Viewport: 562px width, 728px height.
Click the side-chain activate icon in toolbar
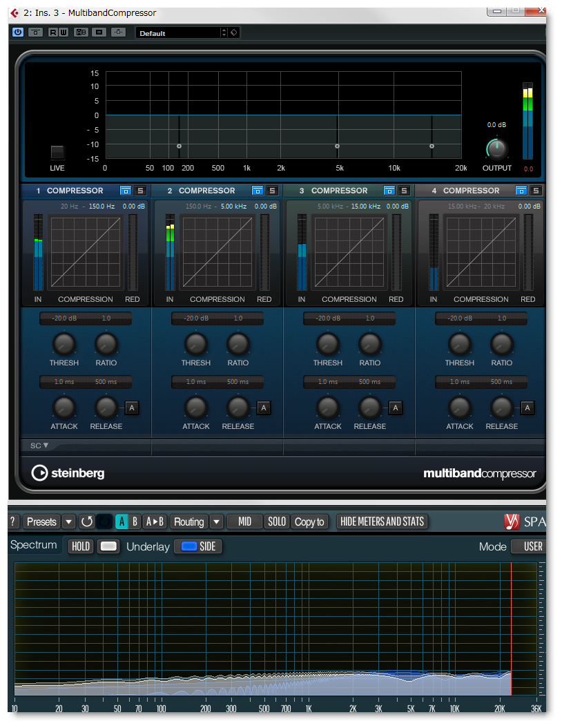[x=118, y=32]
